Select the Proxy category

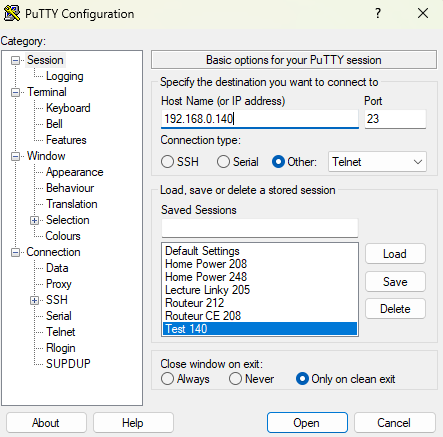click(59, 284)
